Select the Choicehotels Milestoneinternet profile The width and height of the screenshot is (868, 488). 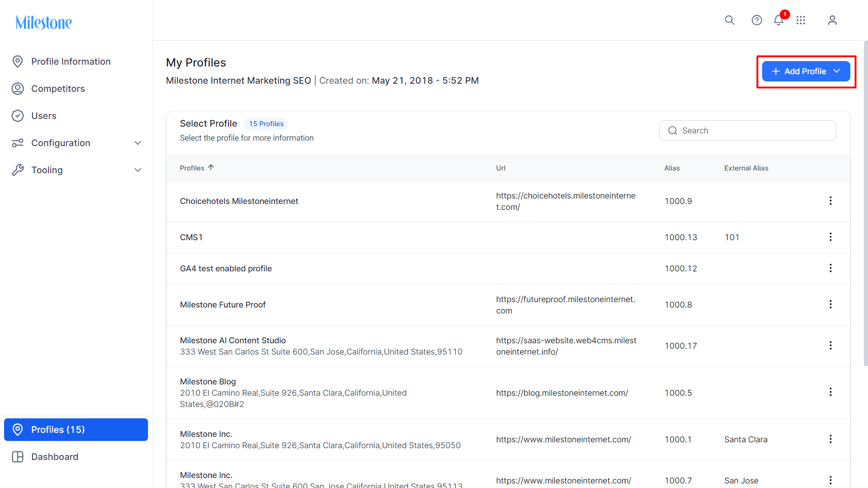[x=239, y=201]
